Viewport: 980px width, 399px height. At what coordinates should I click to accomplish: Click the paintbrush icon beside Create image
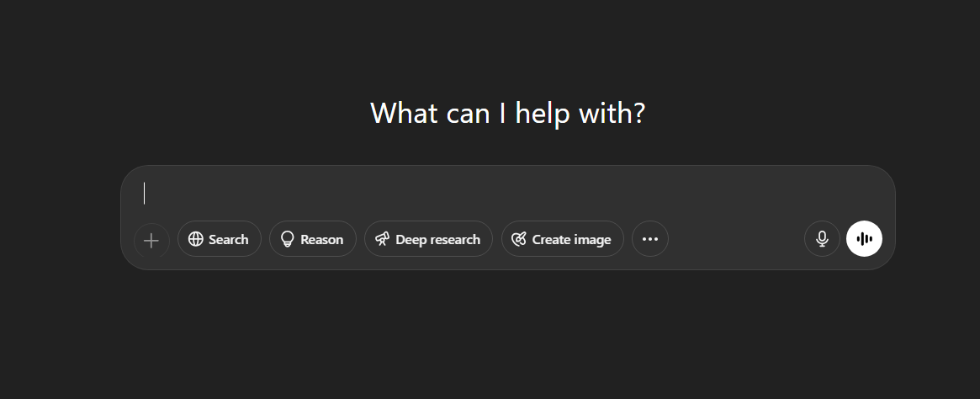[x=519, y=239]
